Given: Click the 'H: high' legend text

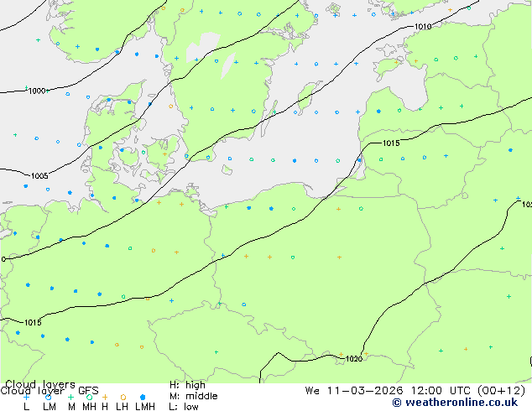Looking at the screenshot, I should [187, 385].
